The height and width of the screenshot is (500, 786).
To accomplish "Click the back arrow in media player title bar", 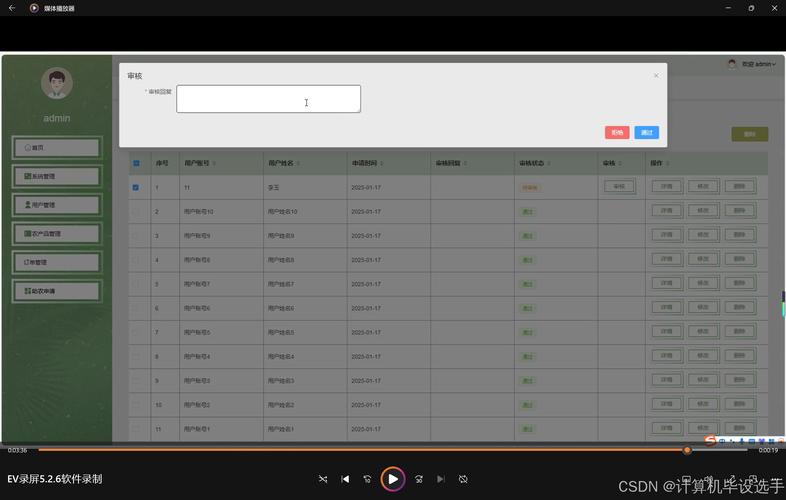I will point(12,8).
